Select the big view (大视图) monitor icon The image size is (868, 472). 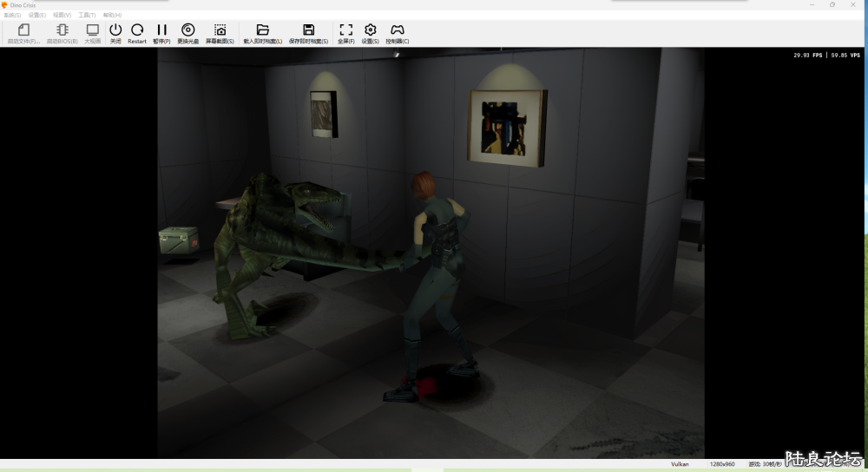(93, 33)
